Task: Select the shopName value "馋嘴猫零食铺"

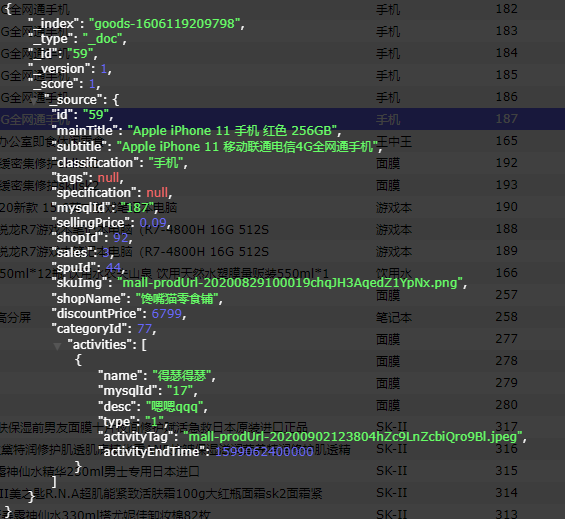Action: pos(177,298)
